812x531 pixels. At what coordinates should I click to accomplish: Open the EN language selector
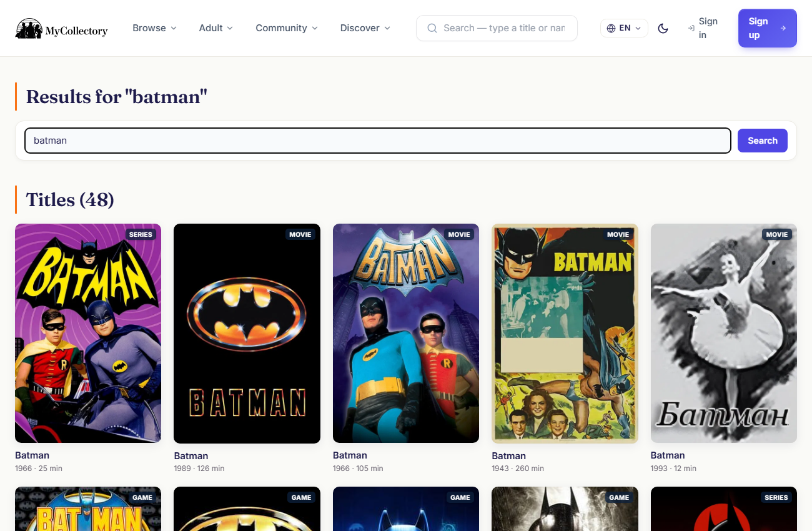click(624, 28)
